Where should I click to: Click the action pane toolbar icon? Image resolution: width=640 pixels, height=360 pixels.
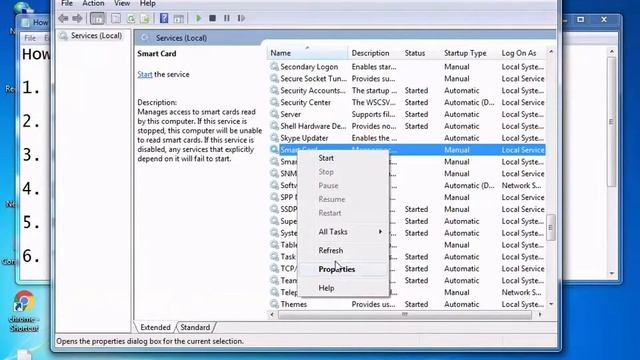point(178,18)
